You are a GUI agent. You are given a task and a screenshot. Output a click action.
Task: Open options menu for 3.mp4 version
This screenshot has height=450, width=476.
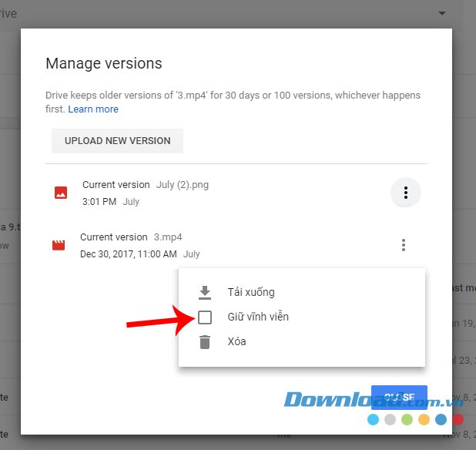[x=403, y=245]
